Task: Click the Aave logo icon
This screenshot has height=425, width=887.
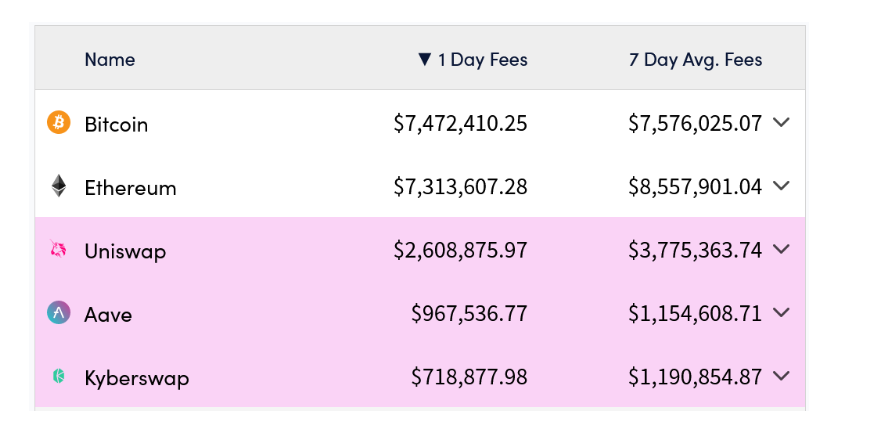Action: pos(59,313)
